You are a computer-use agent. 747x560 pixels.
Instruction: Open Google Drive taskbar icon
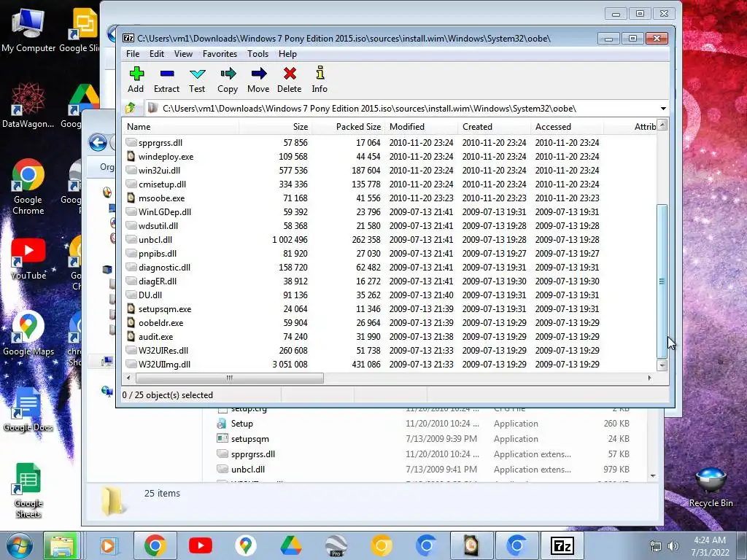(290, 545)
